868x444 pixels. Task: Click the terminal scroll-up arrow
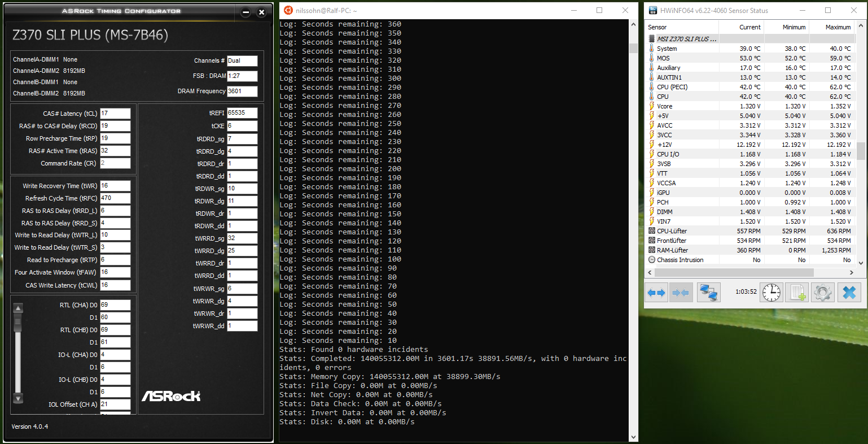[x=633, y=25]
